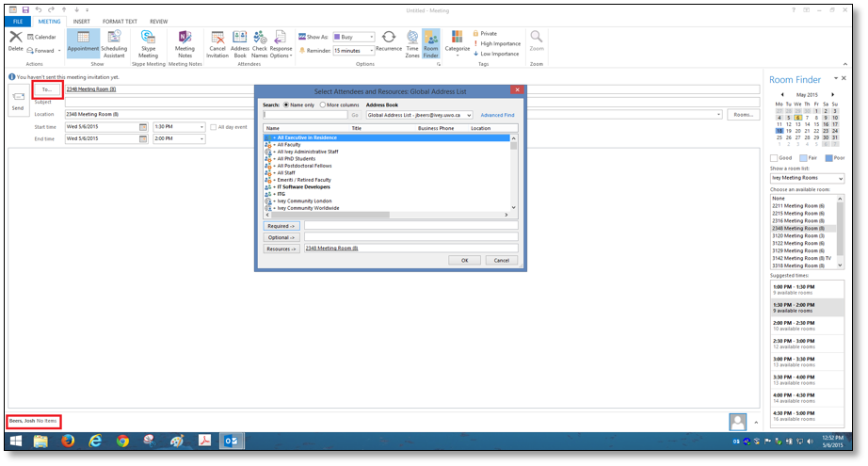
Task: Click the contact photo icon in the people pane
Action: 737,422
